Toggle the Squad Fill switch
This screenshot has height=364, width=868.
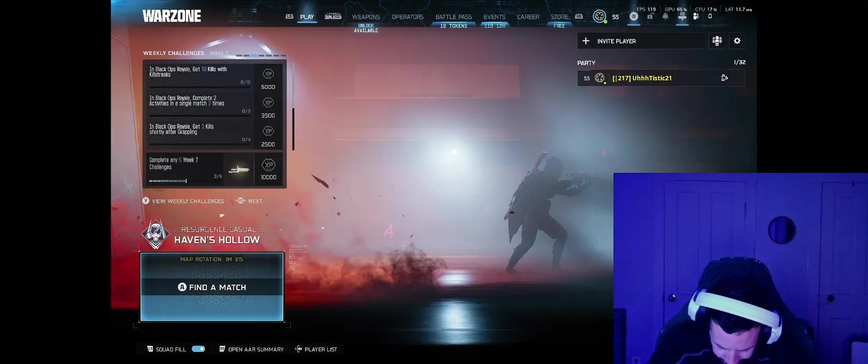198,349
